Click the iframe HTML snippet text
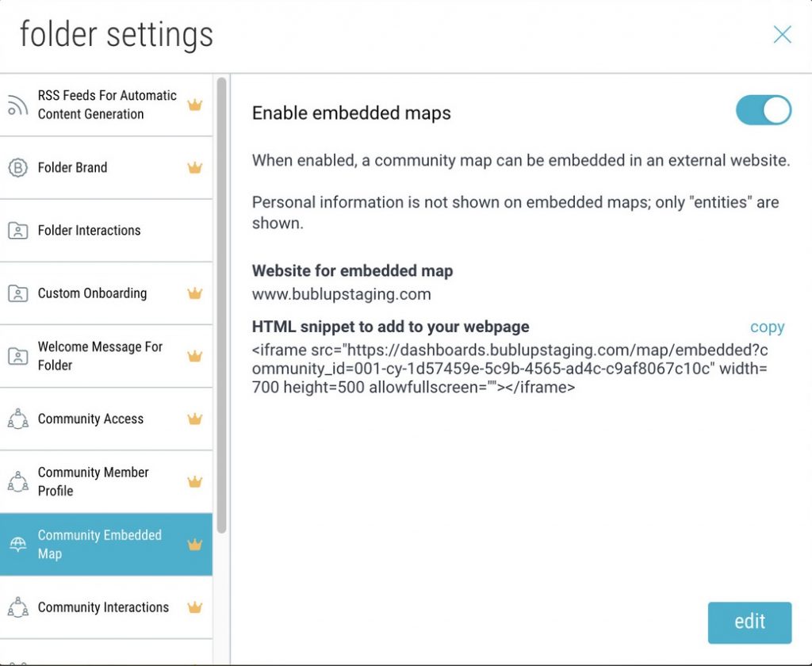Image resolution: width=812 pixels, height=666 pixels. point(509,369)
